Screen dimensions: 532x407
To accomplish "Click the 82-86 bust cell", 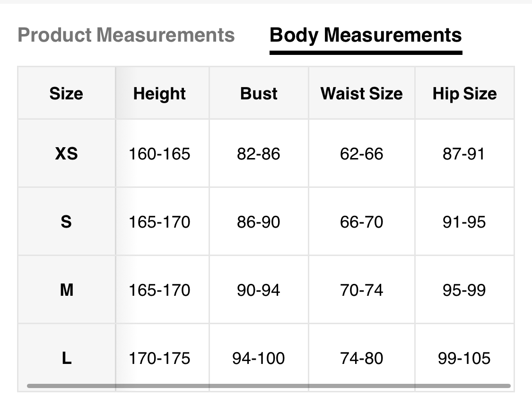I will [x=259, y=154].
